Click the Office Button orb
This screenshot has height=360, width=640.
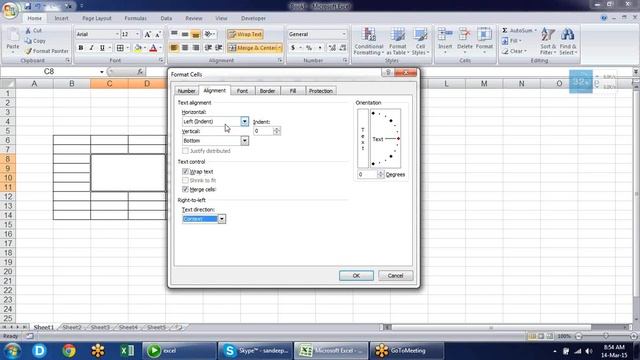pos(10,10)
